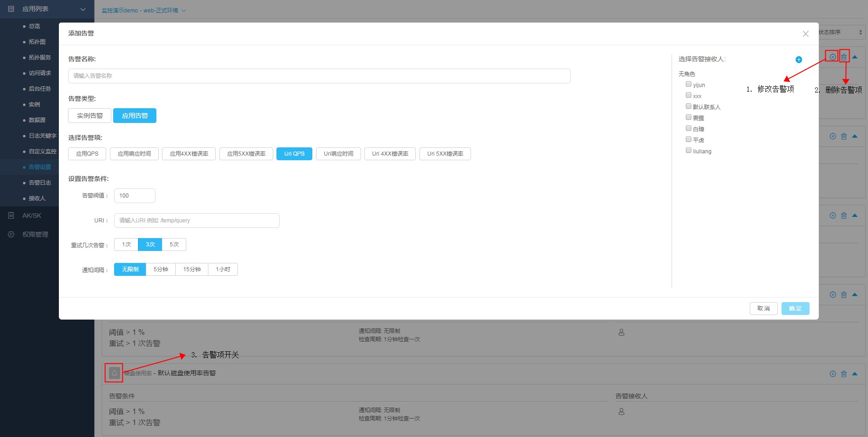
Task: Open 监控演示demo - web-正式环境 environment dropdown
Action: point(144,11)
